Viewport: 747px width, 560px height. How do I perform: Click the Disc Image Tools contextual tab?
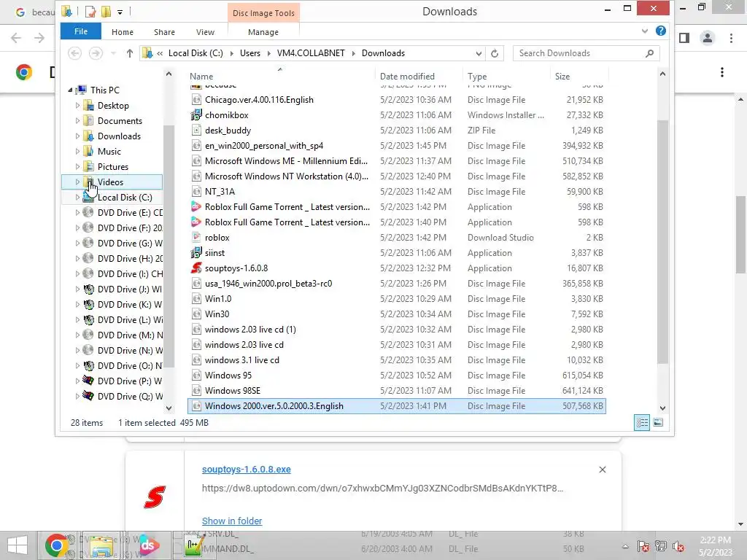coord(263,13)
